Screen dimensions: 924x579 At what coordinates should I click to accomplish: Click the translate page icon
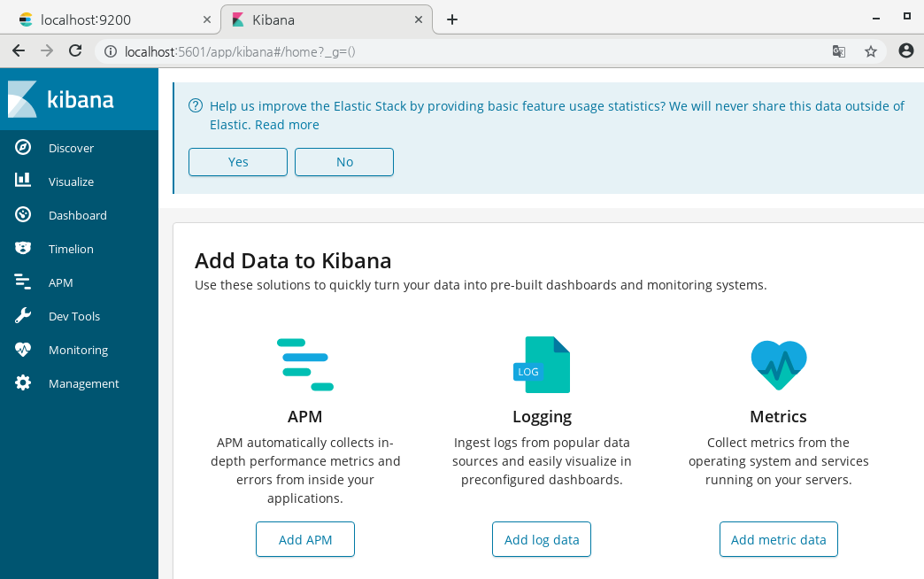pos(839,51)
